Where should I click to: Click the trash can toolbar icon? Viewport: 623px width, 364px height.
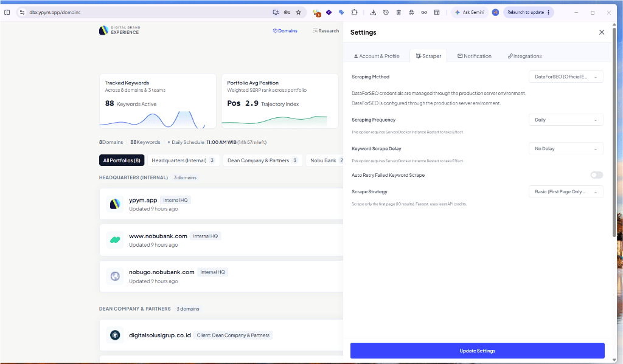tap(399, 12)
